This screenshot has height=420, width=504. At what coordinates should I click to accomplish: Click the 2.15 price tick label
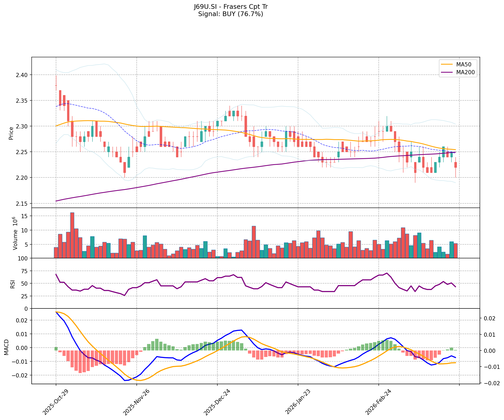[x=22, y=203]
